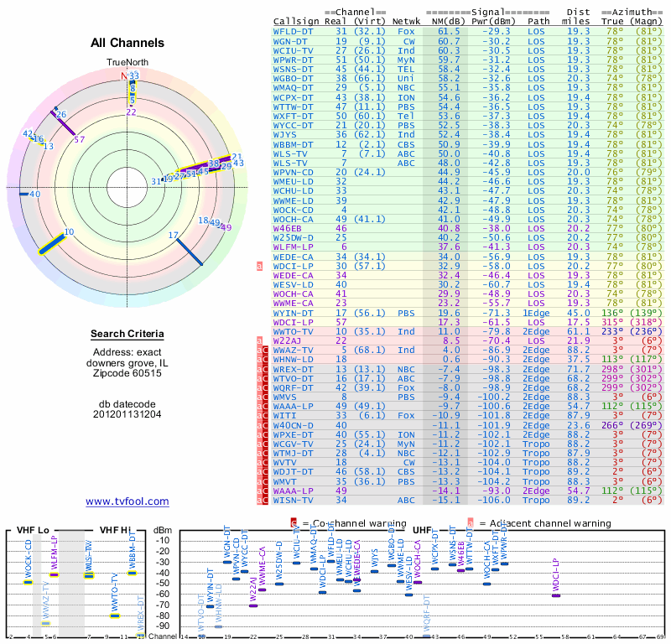The height and width of the screenshot is (644, 671).
Task: Click the WDCI-LP marker in UHF spectrum chart
Action: (556, 595)
